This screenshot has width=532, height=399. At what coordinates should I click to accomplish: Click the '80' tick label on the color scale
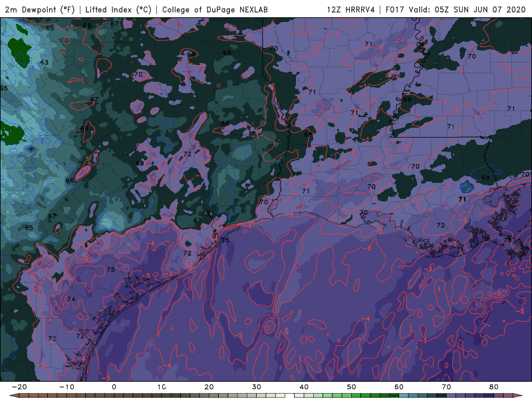tap(494, 387)
